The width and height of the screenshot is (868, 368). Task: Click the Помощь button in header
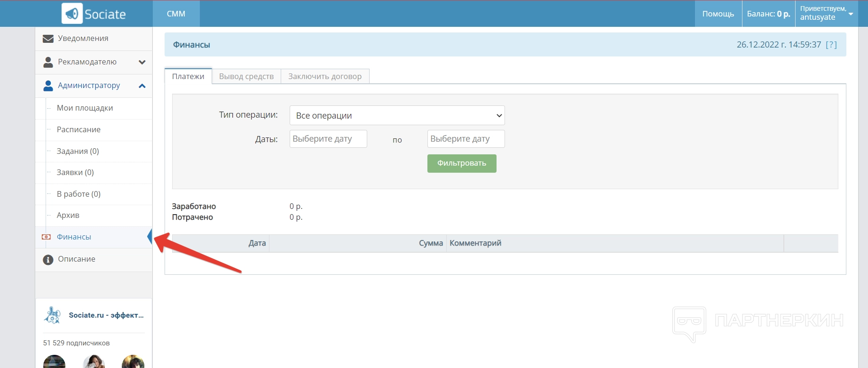coord(718,14)
